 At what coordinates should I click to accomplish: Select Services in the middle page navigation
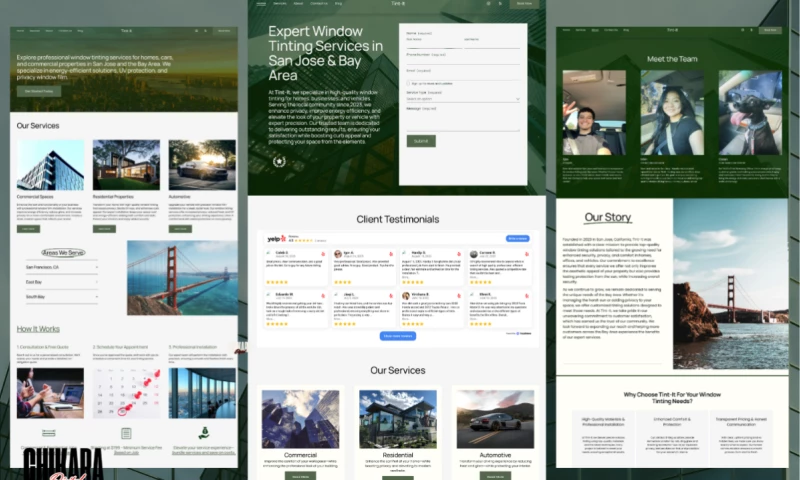(280, 4)
